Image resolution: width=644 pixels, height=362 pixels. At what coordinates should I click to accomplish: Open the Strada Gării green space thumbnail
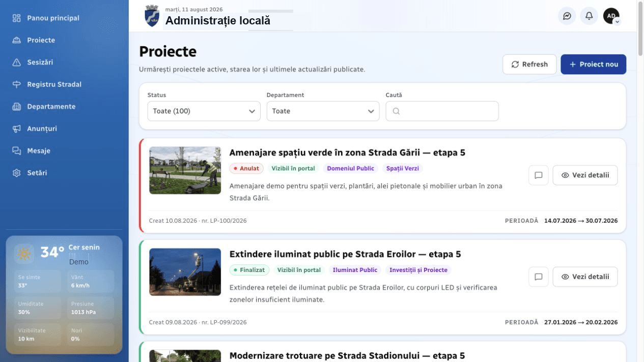(185, 170)
